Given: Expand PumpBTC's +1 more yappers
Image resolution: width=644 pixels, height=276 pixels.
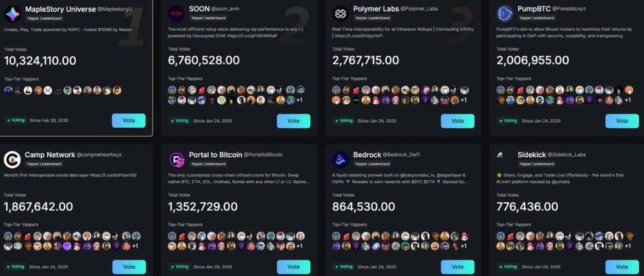Looking at the screenshot, I should pyautogui.click(x=627, y=100).
